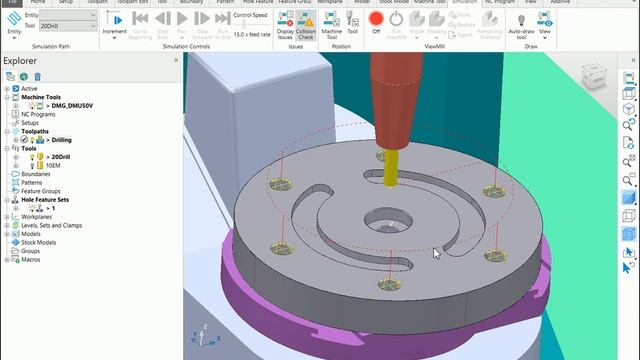Viewport: 640px width, 360px height.
Task: Expand the Workplanes tree node
Action: point(7,217)
